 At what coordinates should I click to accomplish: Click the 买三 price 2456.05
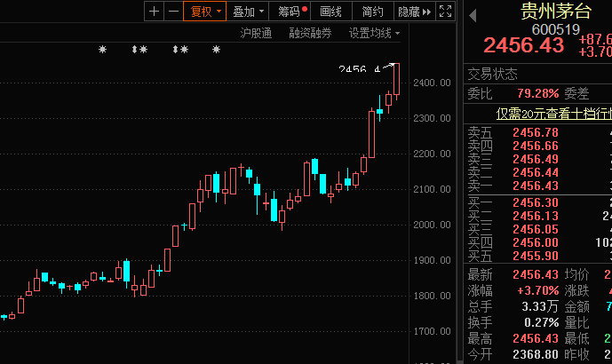pyautogui.click(x=536, y=229)
